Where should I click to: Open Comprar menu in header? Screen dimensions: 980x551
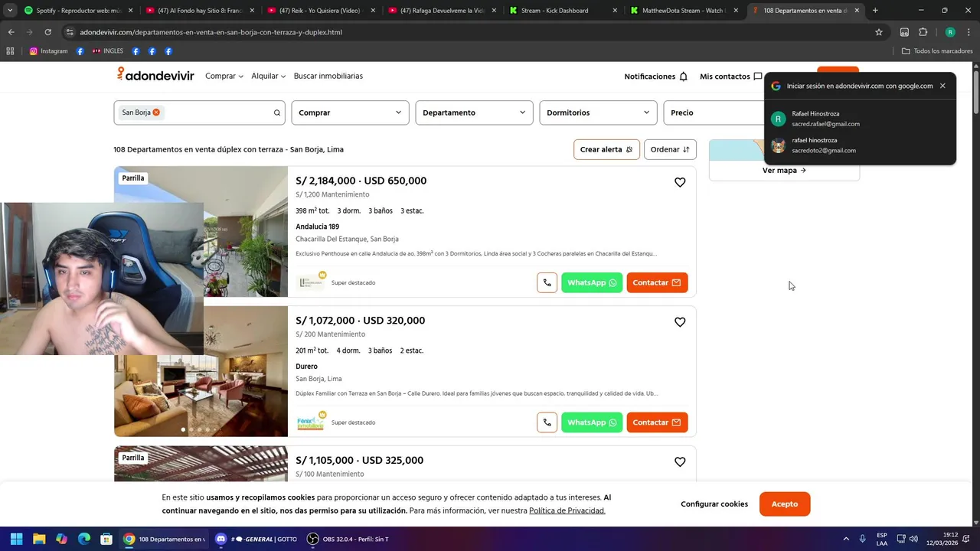224,77
